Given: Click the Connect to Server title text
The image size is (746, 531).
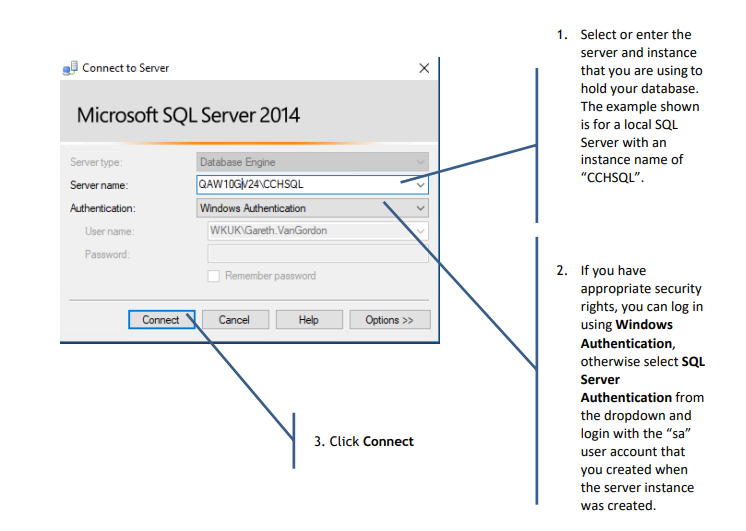Looking at the screenshot, I should pyautogui.click(x=126, y=68).
